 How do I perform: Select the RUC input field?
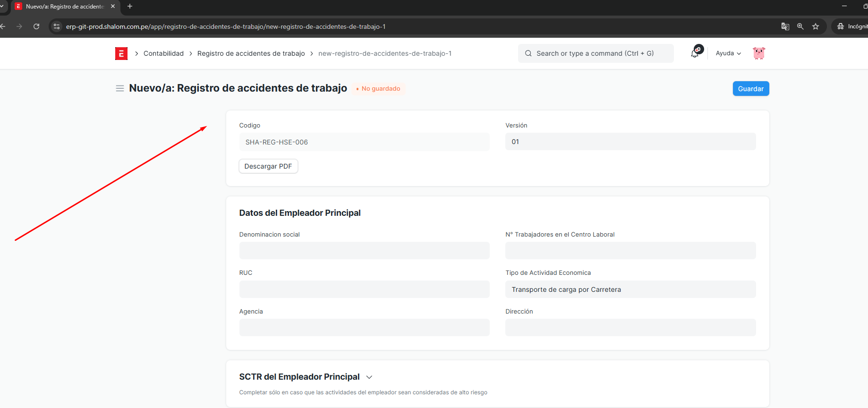364,289
